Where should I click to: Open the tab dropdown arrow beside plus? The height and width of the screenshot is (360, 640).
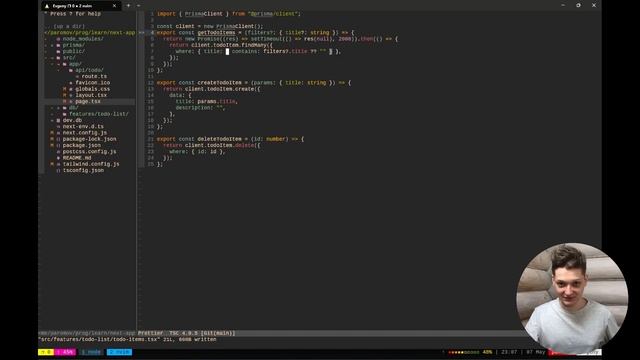tap(138, 6)
